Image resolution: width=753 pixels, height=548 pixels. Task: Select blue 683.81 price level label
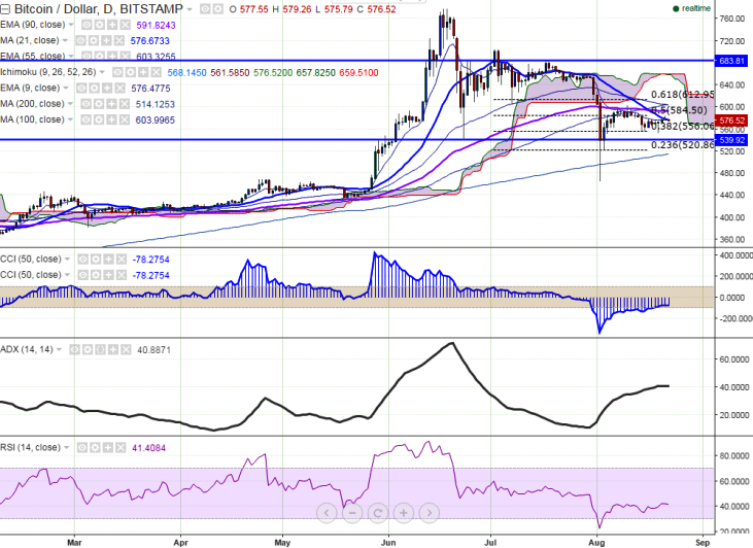click(x=731, y=61)
